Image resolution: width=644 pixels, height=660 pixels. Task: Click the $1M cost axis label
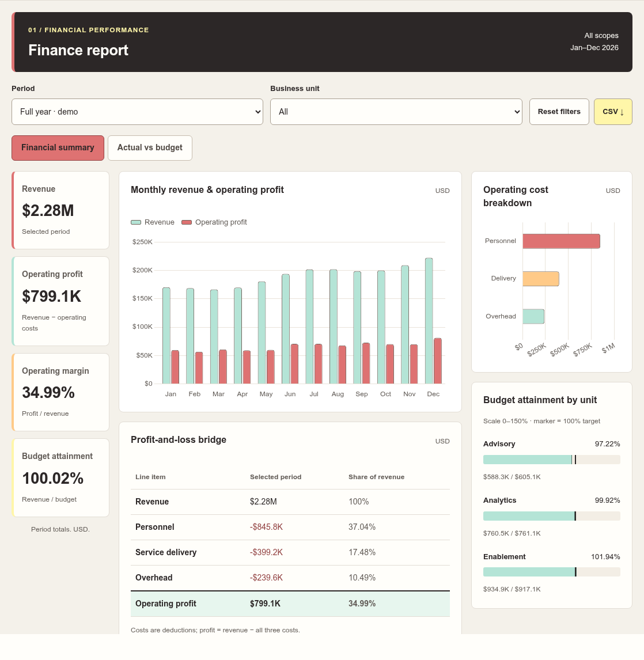(609, 348)
